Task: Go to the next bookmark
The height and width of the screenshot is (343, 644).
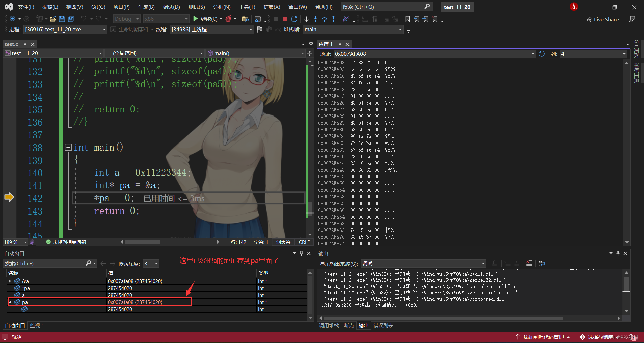Action: [426, 19]
